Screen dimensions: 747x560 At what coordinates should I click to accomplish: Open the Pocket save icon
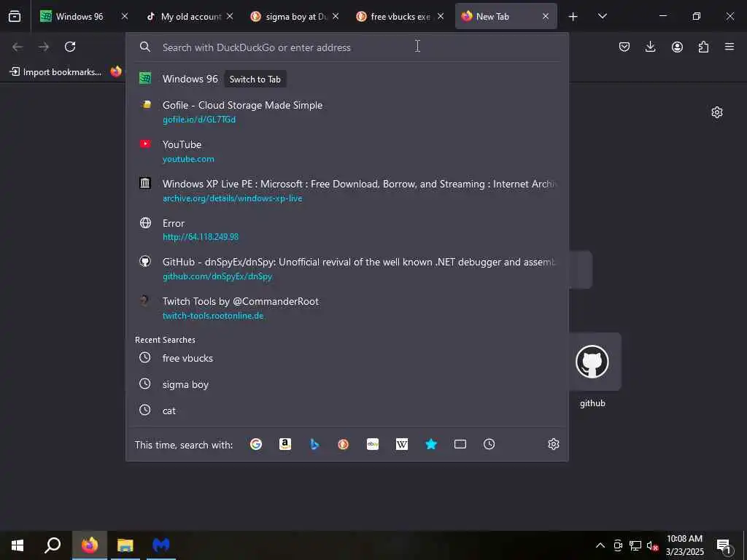(x=624, y=47)
